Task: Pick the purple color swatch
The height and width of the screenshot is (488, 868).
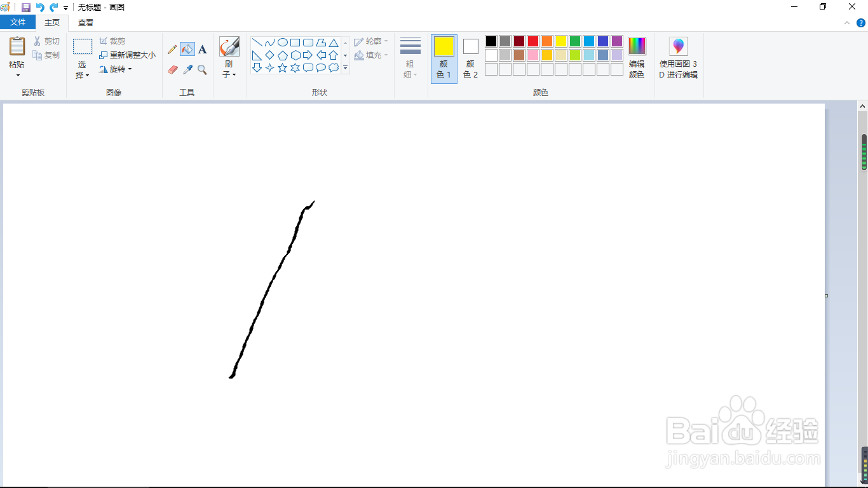Action: pyautogui.click(x=617, y=41)
